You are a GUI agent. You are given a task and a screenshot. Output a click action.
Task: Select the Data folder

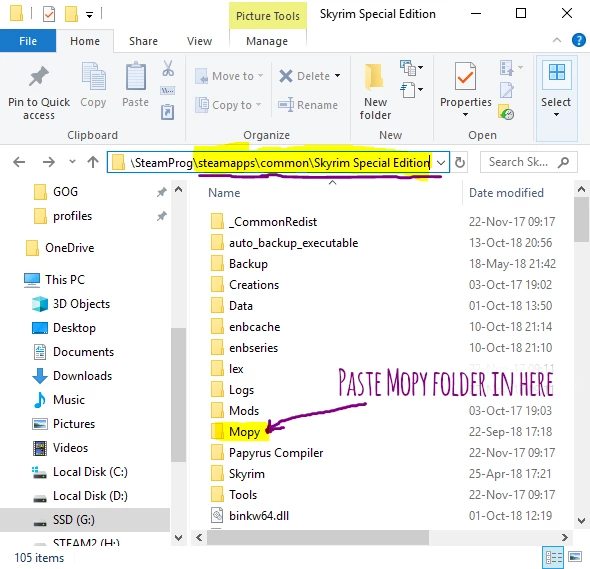pyautogui.click(x=241, y=306)
